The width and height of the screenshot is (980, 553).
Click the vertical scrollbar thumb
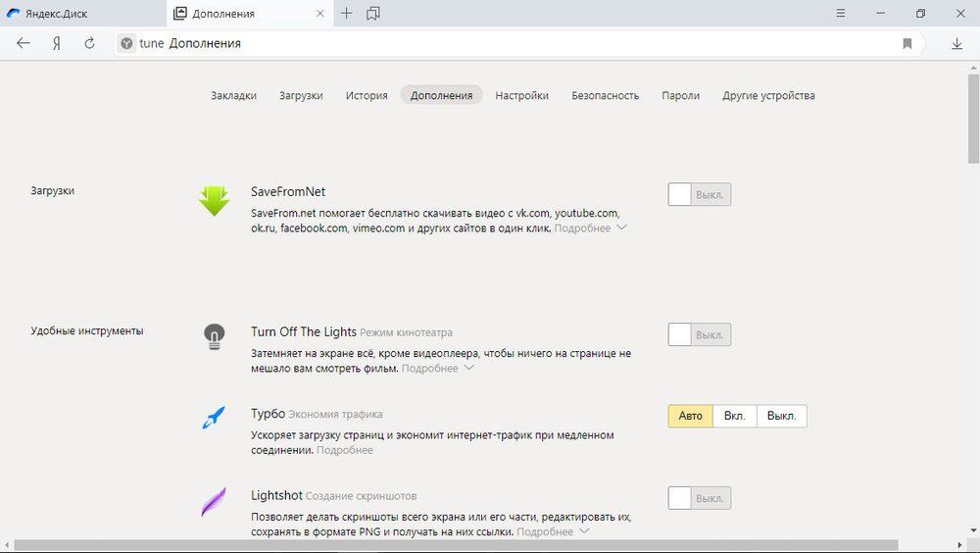(974, 119)
